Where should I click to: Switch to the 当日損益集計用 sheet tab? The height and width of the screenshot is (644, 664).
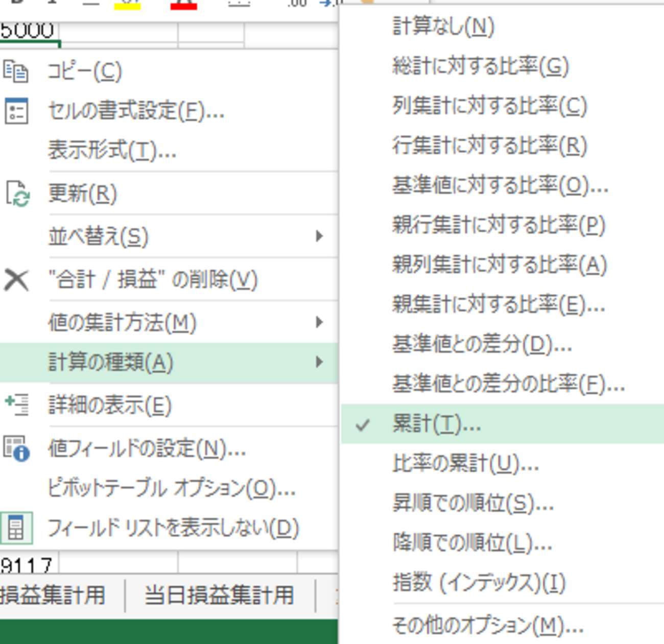(220, 595)
